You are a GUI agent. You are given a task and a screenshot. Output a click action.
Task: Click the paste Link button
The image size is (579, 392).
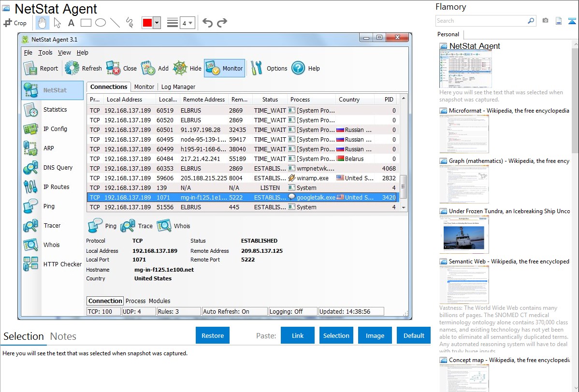[x=298, y=335]
